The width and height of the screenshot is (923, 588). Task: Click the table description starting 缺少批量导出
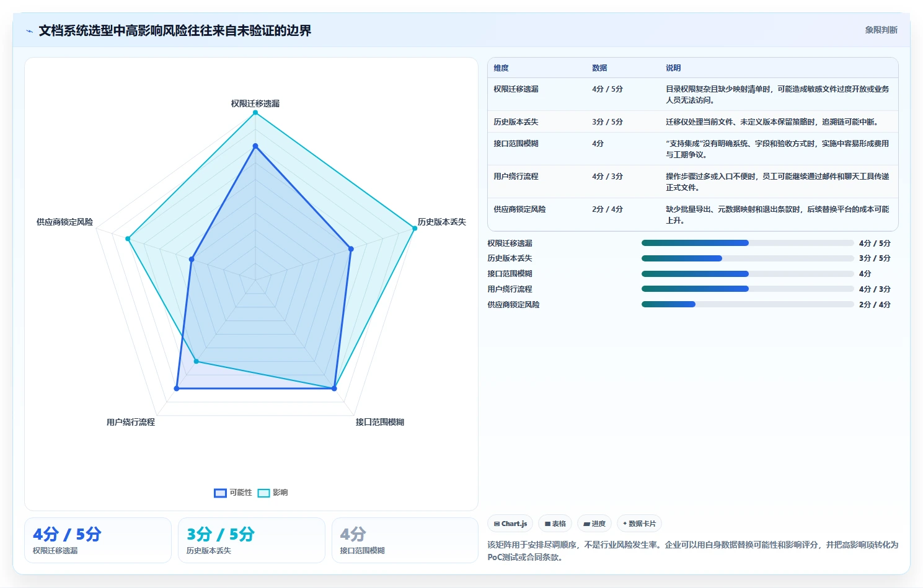pyautogui.click(x=777, y=215)
